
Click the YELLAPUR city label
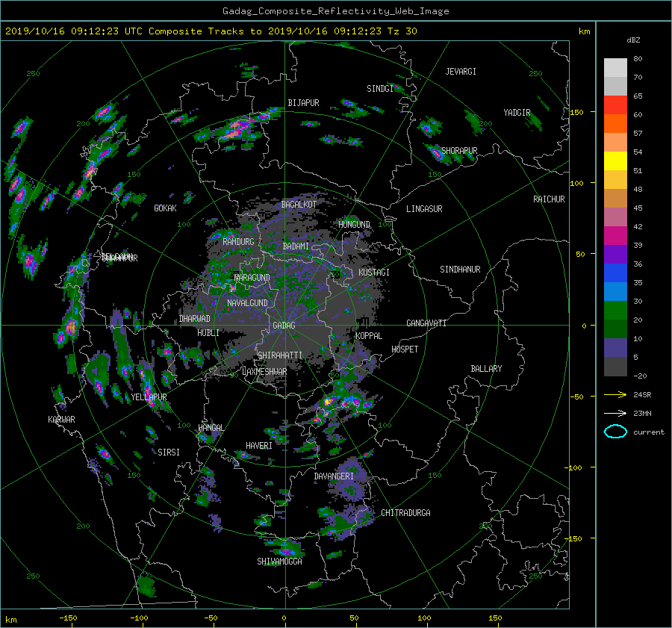(149, 397)
